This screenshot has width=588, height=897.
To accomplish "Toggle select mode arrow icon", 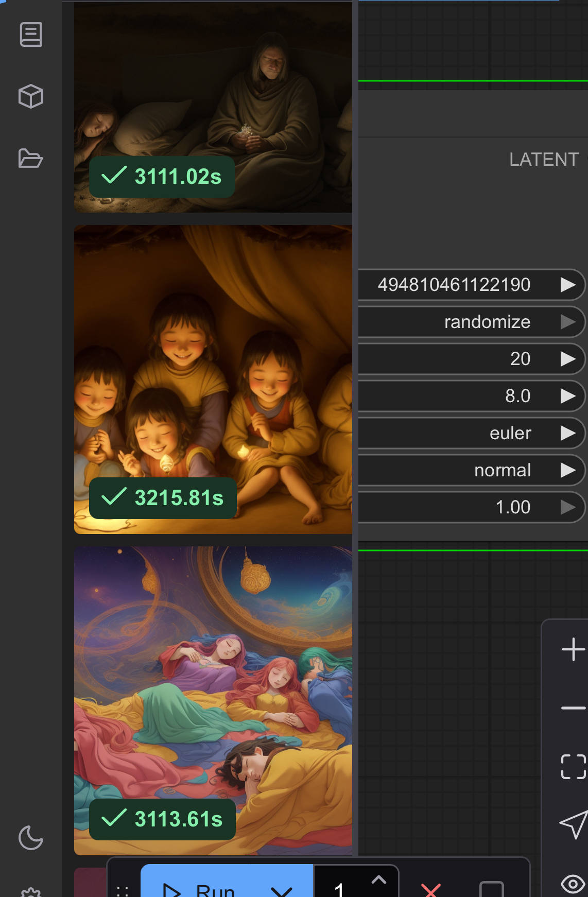I will tap(574, 825).
